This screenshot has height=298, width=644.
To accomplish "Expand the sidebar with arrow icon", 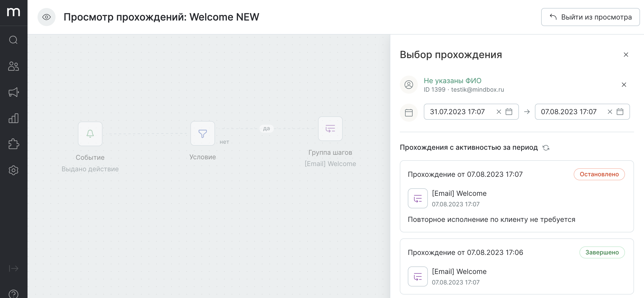I will (14, 268).
